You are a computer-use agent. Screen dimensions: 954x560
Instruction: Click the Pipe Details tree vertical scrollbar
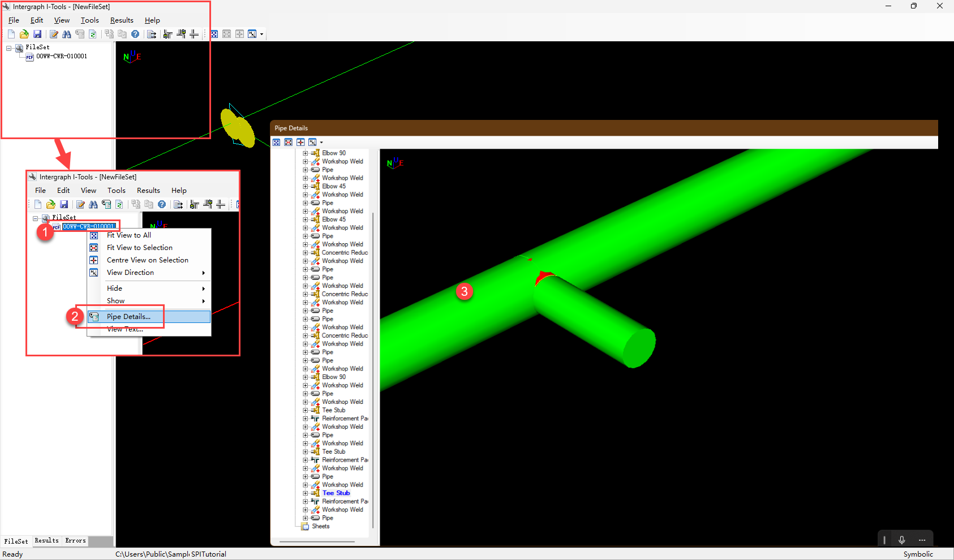pyautogui.click(x=373, y=339)
